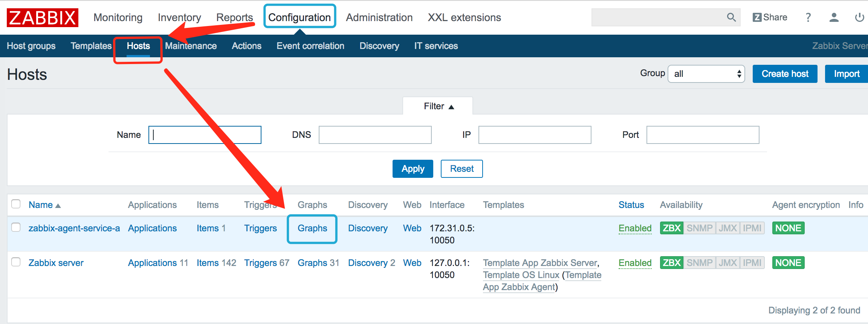Click the logout power icon
The height and width of the screenshot is (324, 868).
coord(859,17)
